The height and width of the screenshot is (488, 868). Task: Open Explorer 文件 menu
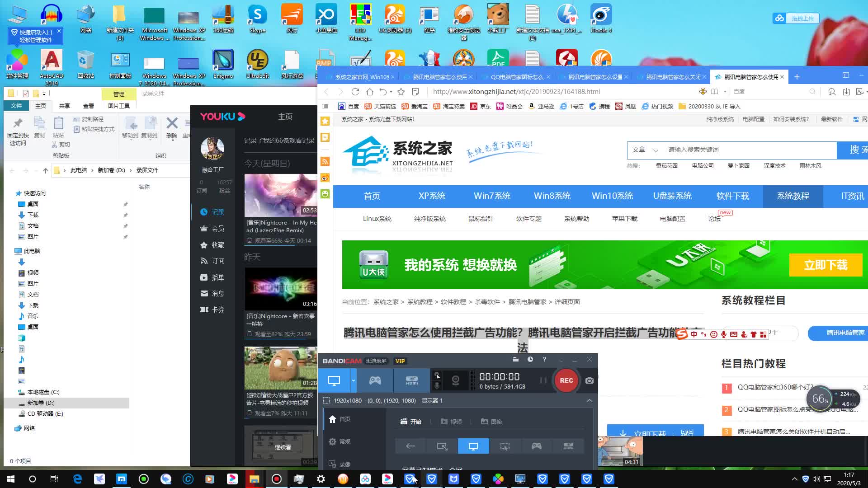pyautogui.click(x=16, y=106)
